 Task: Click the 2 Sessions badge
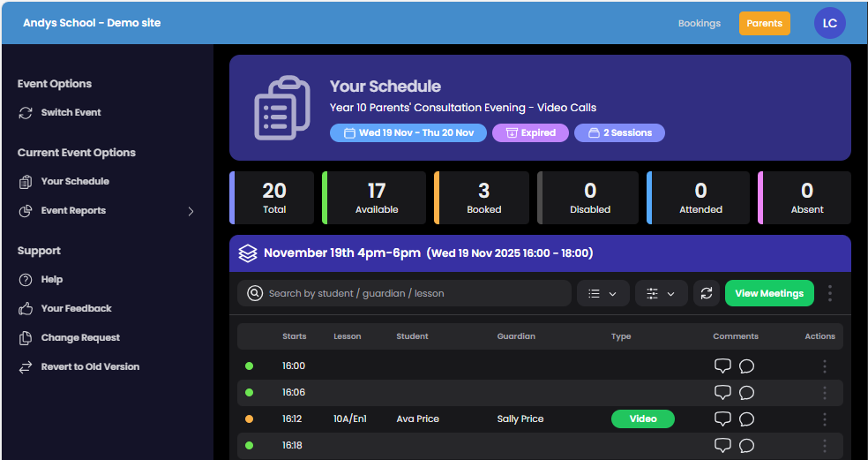tap(619, 133)
